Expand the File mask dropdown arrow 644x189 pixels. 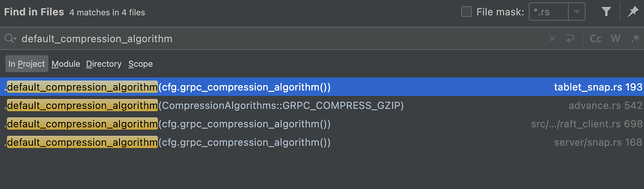click(577, 12)
